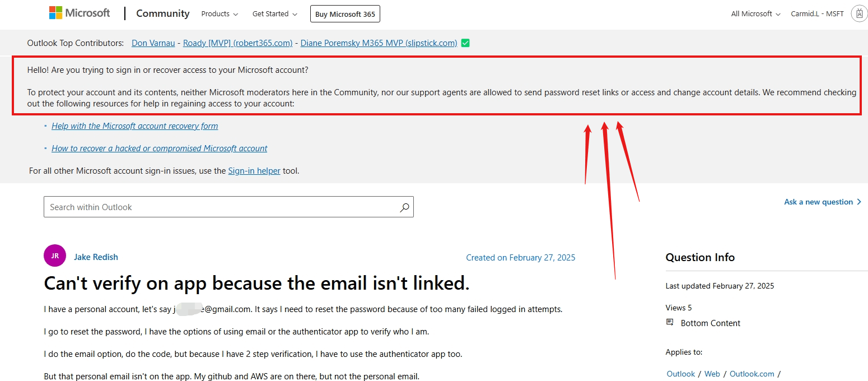Image resolution: width=868 pixels, height=381 pixels.
Task: Click the Bottom Content document icon
Action: pos(670,322)
